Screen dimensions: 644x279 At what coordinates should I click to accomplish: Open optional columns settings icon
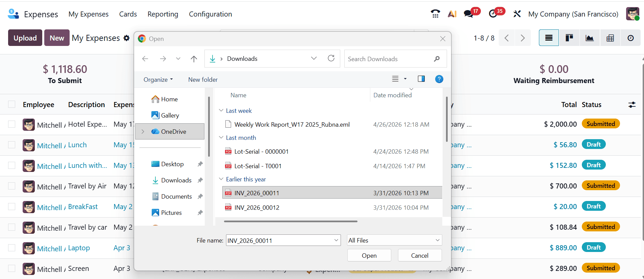coord(632,105)
